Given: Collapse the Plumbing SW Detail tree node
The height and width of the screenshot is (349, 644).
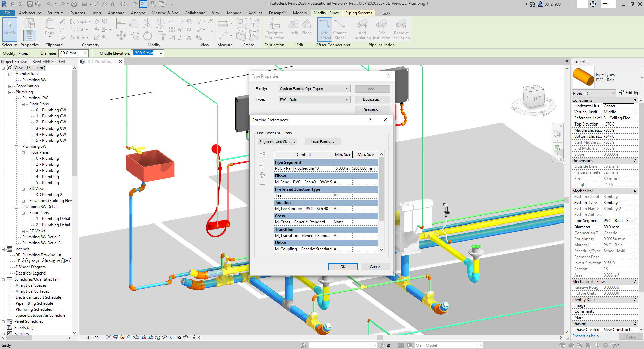Looking at the screenshot, I should (17, 207).
